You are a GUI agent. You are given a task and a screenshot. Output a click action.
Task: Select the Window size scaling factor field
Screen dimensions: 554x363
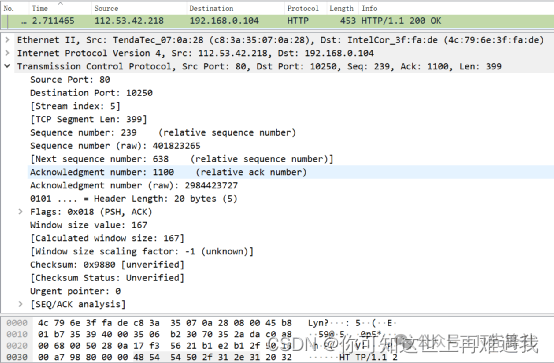[142, 251]
